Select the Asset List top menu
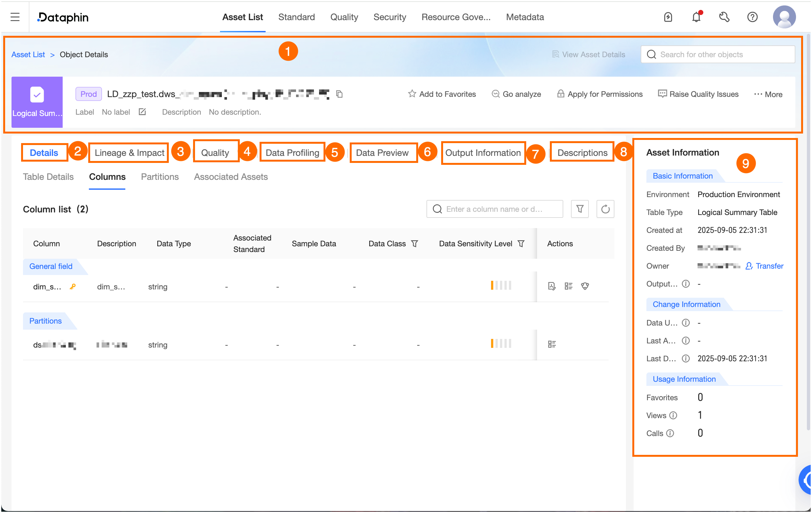Screen dimensions: 812x513 242,17
